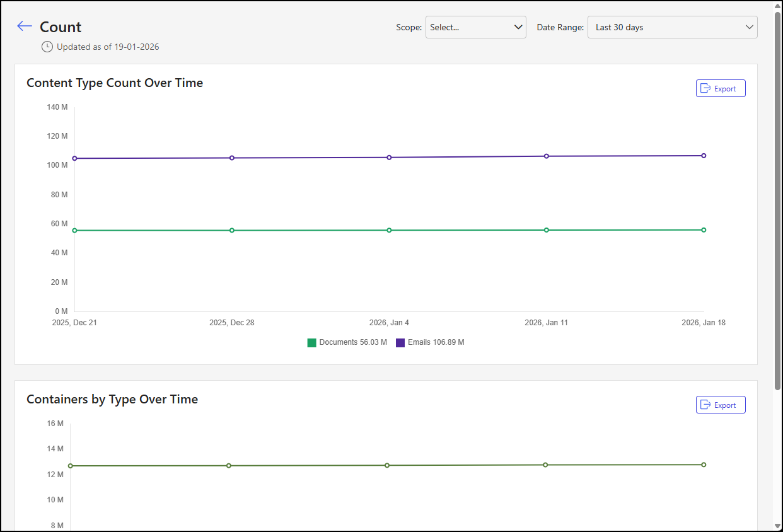The image size is (783, 532).
Task: Click the Content Type Count Over Time heading
Action: click(x=115, y=83)
